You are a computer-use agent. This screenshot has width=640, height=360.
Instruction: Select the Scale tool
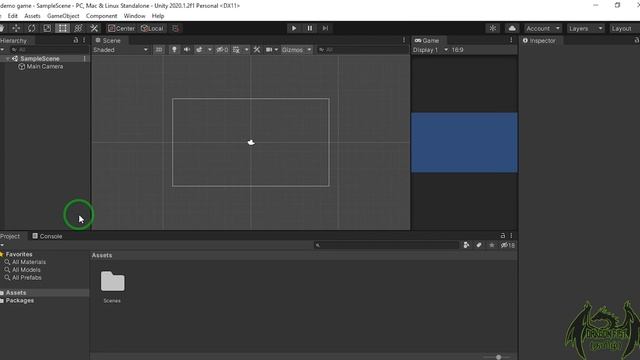(47, 28)
